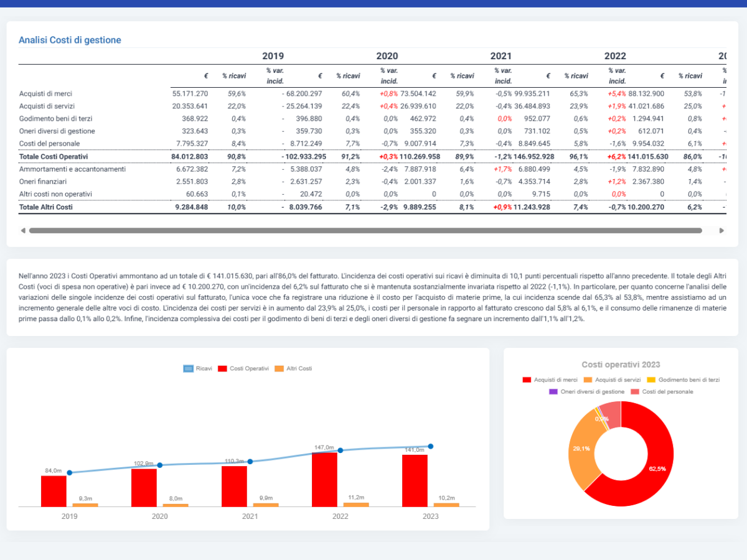This screenshot has height=560, width=747.
Task: Click the 'Totale Costi Operativi' row label
Action: point(54,156)
